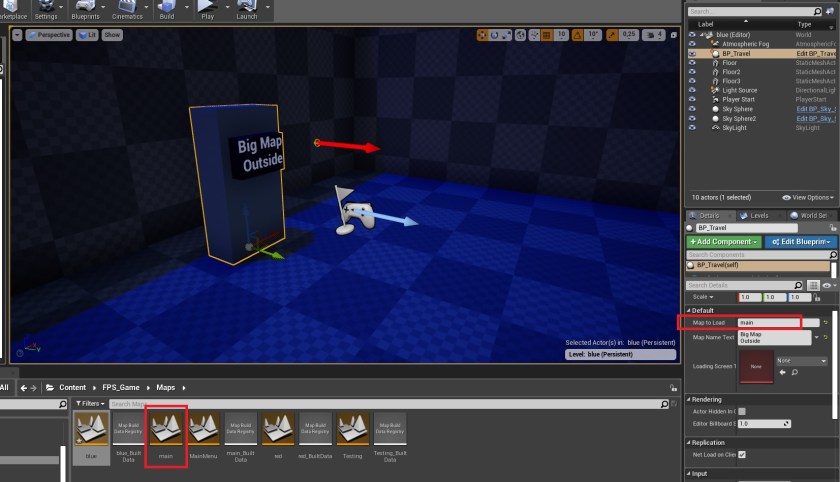840x482 pixels.
Task: Click the Edit Blueprint button
Action: tap(799, 242)
